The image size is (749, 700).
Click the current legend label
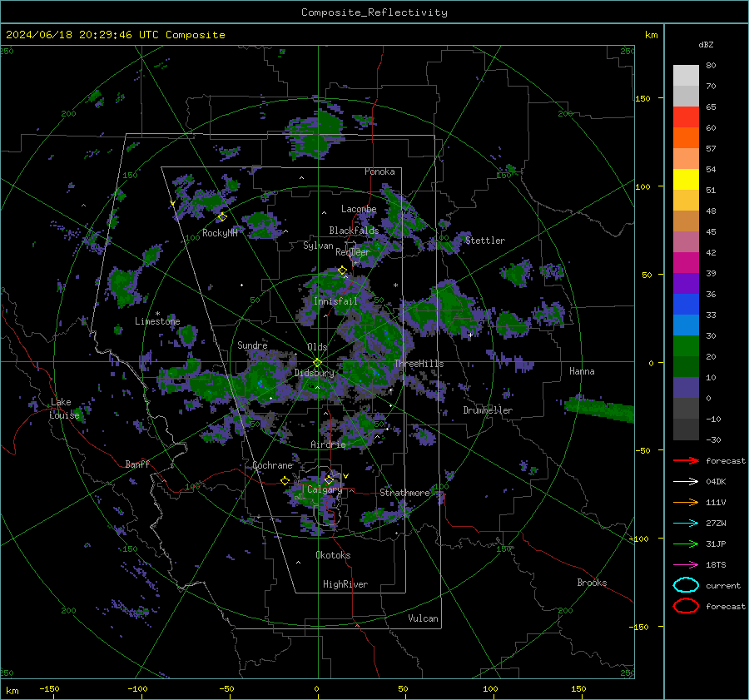click(723, 586)
